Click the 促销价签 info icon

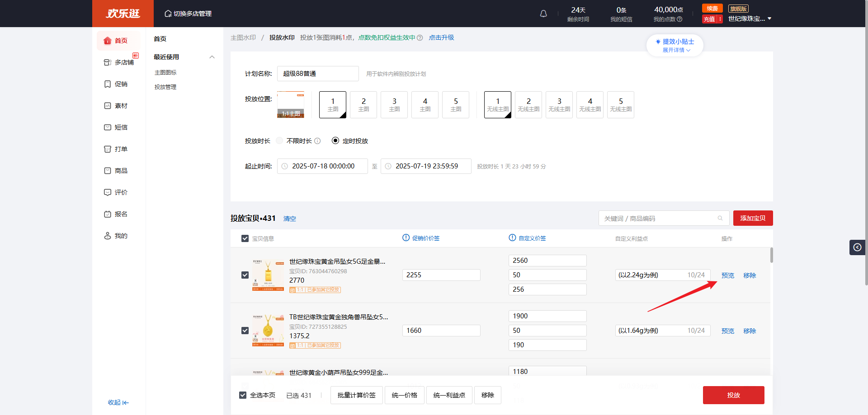pos(406,238)
